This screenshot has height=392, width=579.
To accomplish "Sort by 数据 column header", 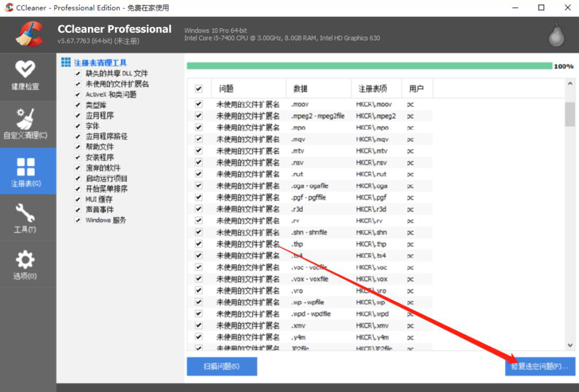I will pos(319,89).
